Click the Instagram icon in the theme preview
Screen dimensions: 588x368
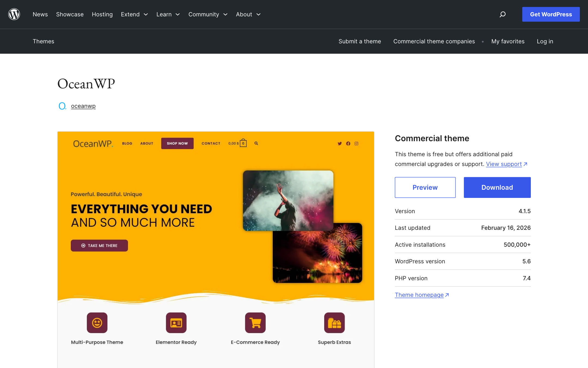click(356, 143)
